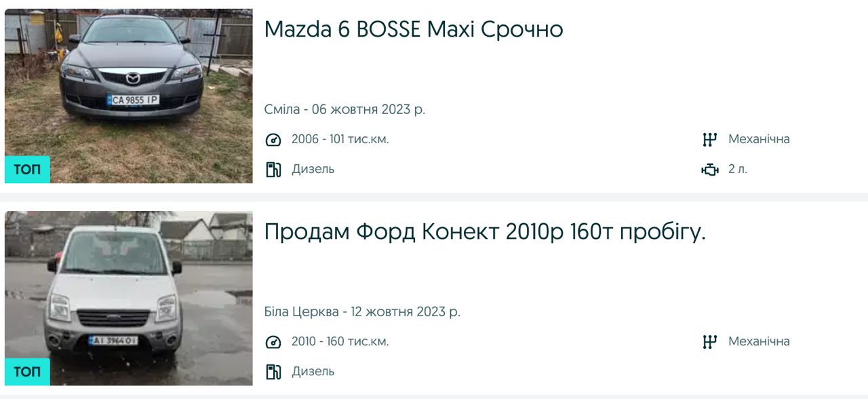The width and height of the screenshot is (868, 399).
Task: Click the ТОП badge on Ford photo
Action: (x=27, y=372)
